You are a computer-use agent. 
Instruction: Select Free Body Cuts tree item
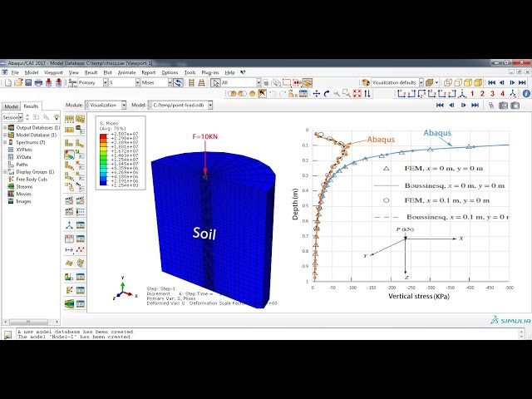(x=32, y=180)
